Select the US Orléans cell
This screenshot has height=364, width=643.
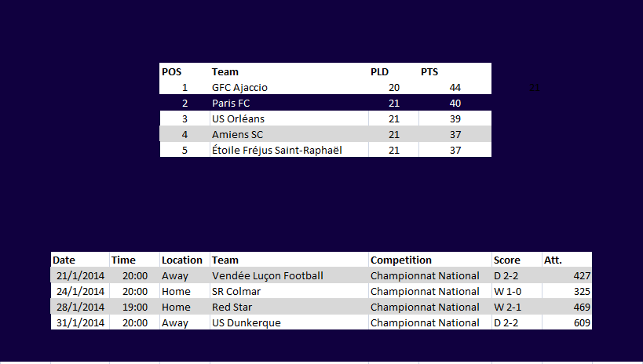coord(289,118)
